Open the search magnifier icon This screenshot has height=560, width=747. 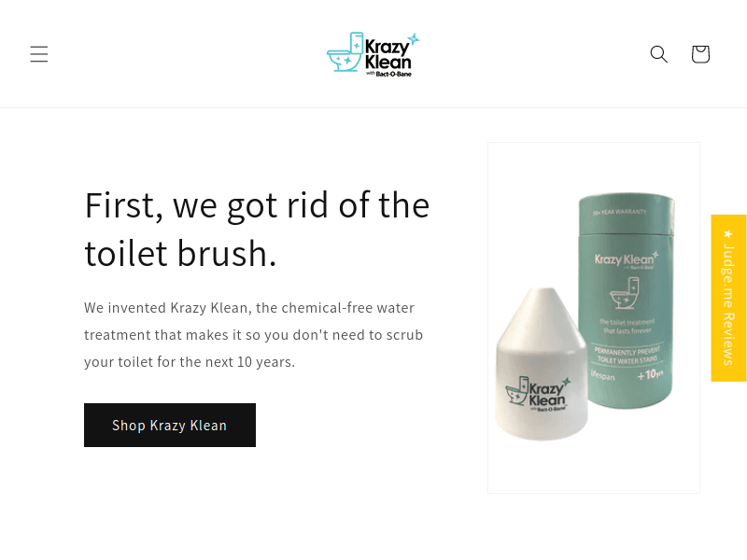pos(659,54)
